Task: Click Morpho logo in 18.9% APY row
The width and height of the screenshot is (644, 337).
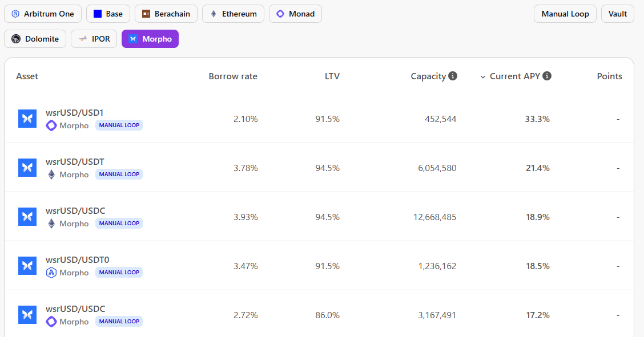Action: point(27,217)
